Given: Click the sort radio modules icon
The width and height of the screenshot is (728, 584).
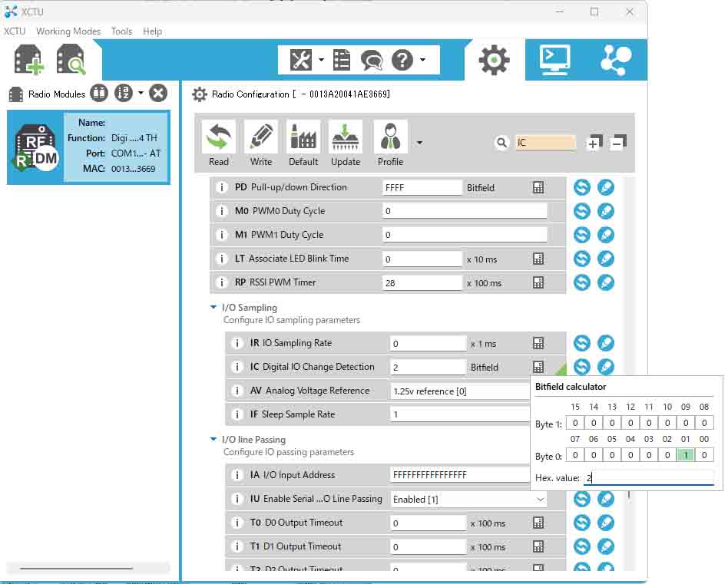Looking at the screenshot, I should click(x=124, y=94).
